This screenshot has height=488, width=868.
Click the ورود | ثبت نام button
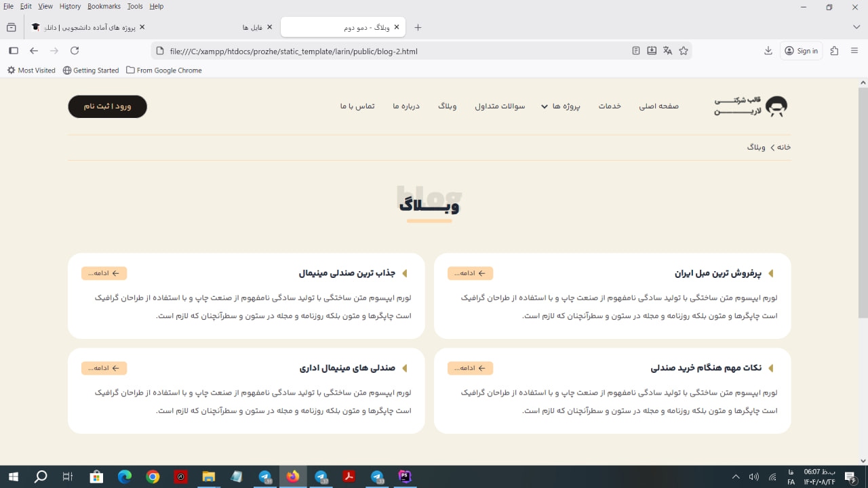(x=107, y=106)
